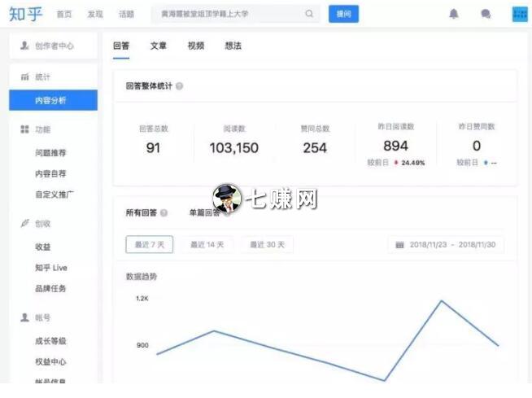Click the 帐号 user icon in sidebar
The image size is (532, 398).
pos(24,317)
